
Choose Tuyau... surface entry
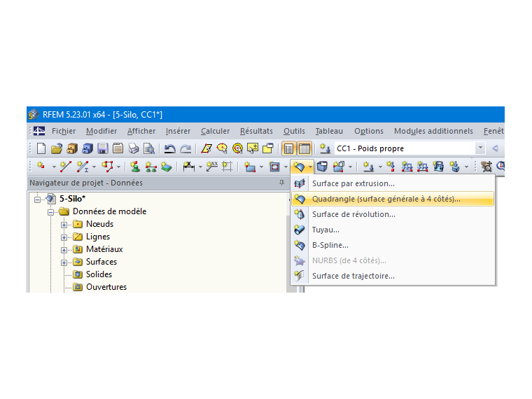[393, 230]
